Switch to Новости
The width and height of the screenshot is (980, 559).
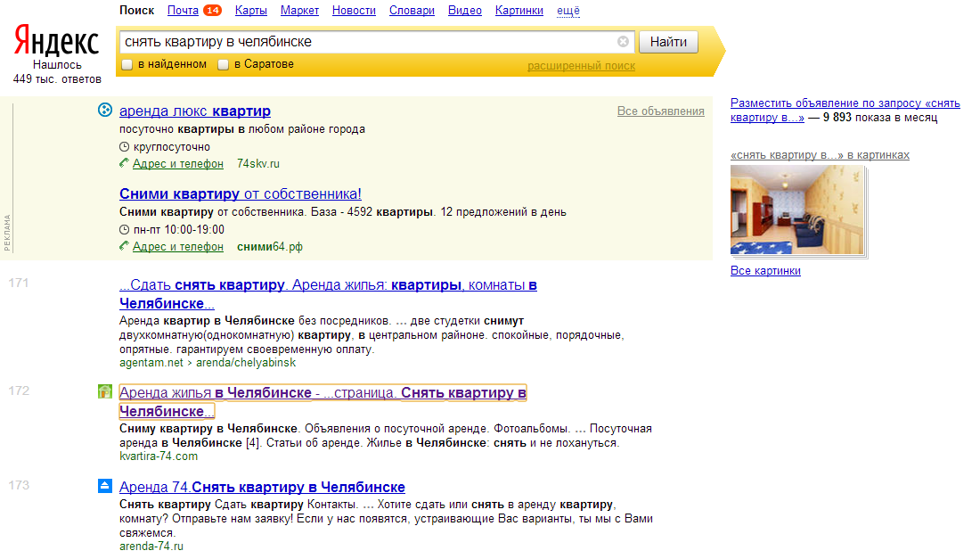[x=354, y=10]
